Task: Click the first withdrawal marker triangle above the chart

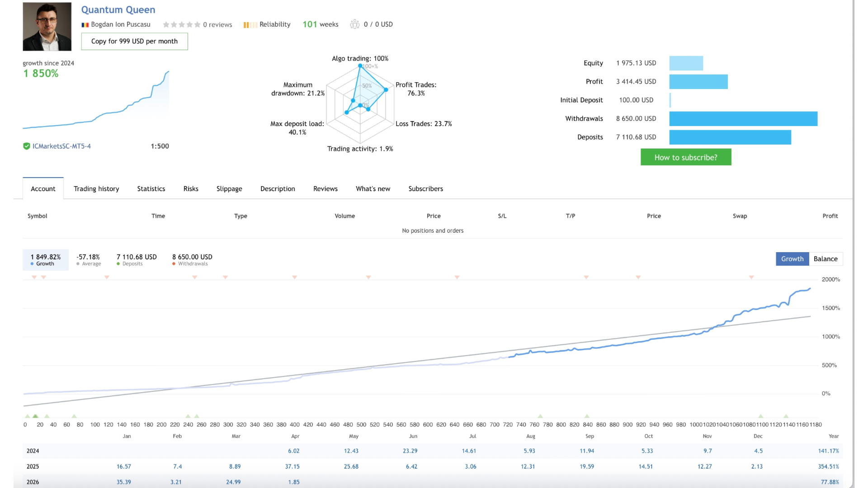Action: coord(34,277)
